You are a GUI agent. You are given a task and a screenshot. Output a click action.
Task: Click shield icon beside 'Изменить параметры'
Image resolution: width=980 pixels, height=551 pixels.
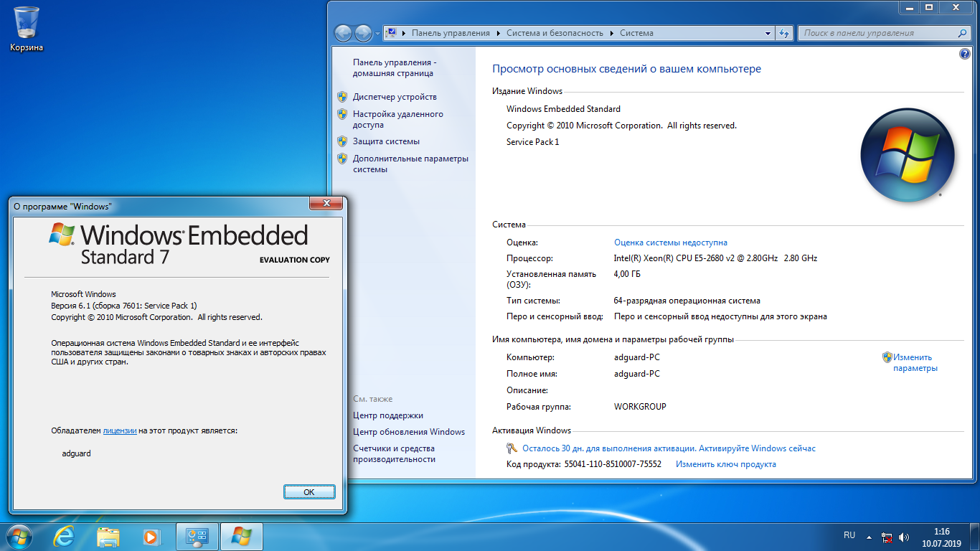pos(887,357)
